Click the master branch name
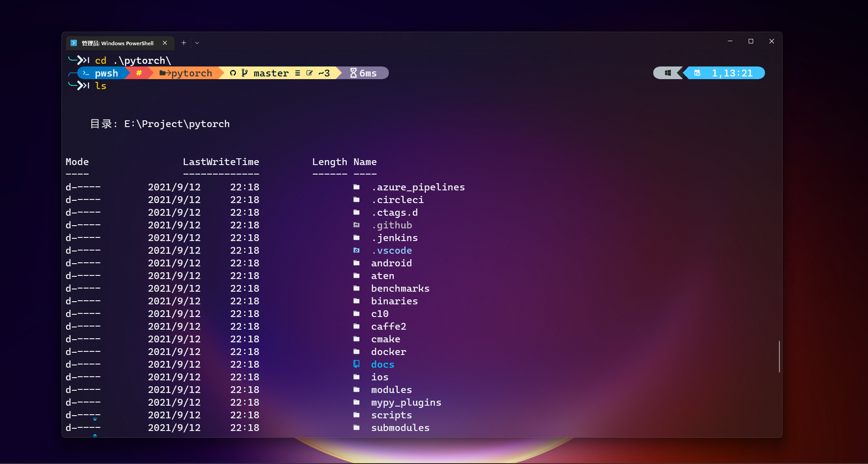The width and height of the screenshot is (868, 464). pyautogui.click(x=271, y=73)
